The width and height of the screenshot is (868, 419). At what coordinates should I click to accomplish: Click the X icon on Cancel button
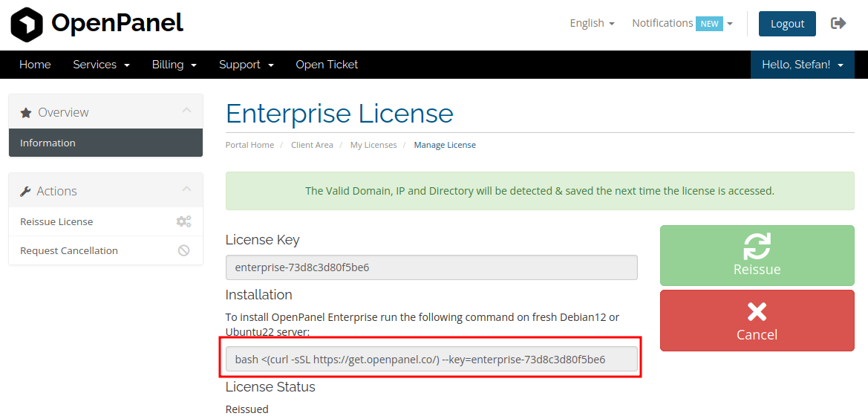pyautogui.click(x=757, y=311)
